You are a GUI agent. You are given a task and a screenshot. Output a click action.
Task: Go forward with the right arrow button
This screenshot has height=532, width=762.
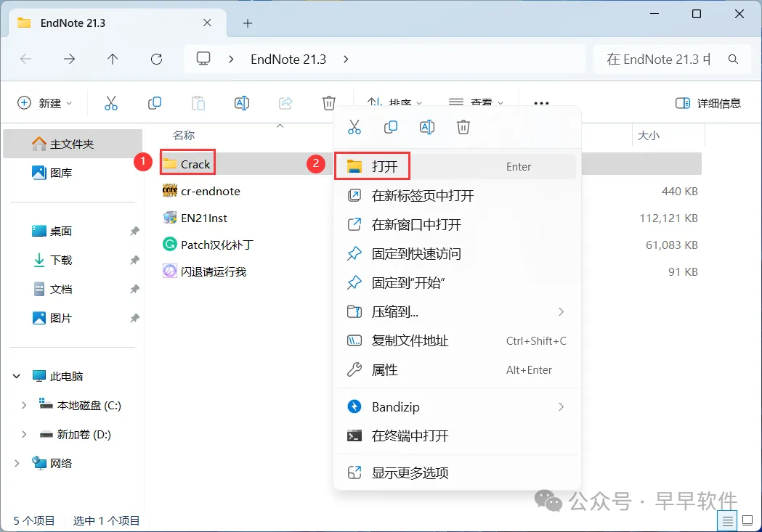70,60
